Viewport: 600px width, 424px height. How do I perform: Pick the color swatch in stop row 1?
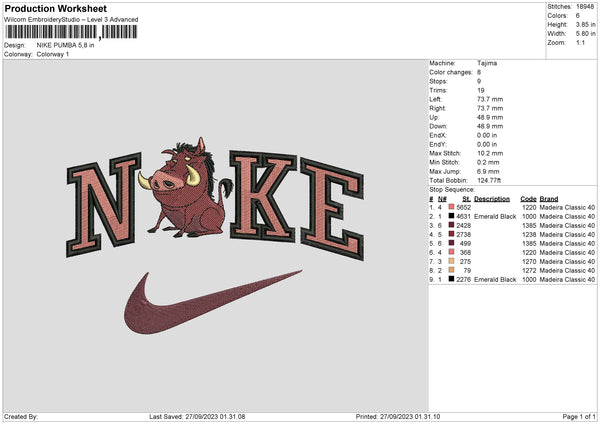(452, 207)
